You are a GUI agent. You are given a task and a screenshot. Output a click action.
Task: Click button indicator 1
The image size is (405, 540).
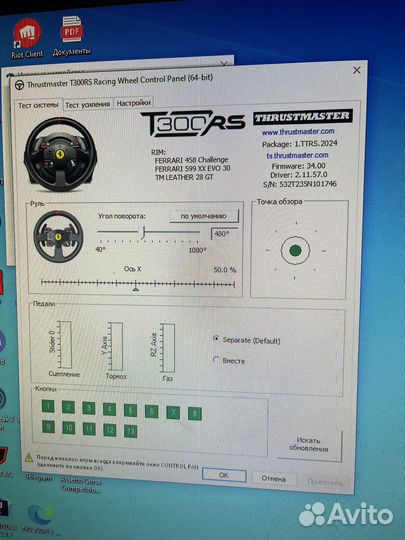[x=48, y=406]
